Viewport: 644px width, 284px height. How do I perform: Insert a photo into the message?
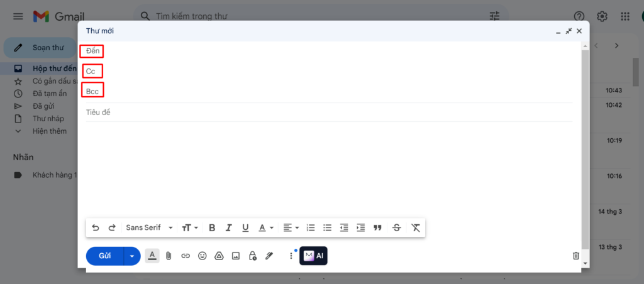(236, 256)
